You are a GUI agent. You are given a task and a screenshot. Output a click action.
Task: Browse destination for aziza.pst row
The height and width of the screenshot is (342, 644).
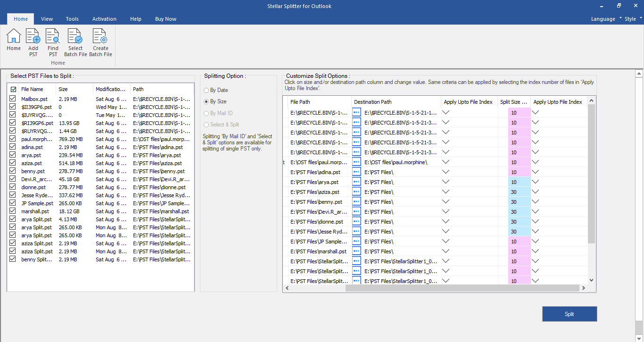(356, 192)
